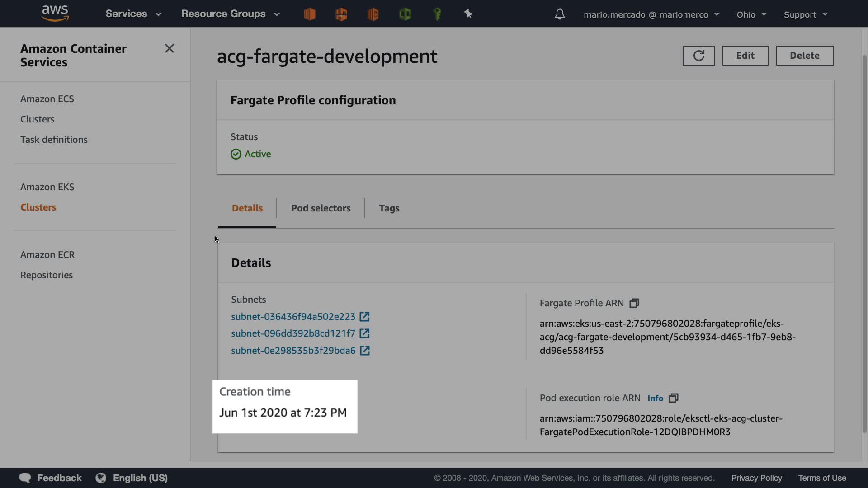
Task: Open the notifications bell
Action: (560, 14)
